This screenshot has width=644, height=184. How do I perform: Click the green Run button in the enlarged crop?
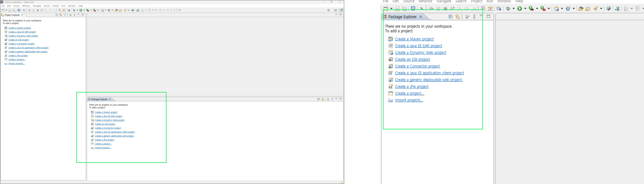point(520,8)
